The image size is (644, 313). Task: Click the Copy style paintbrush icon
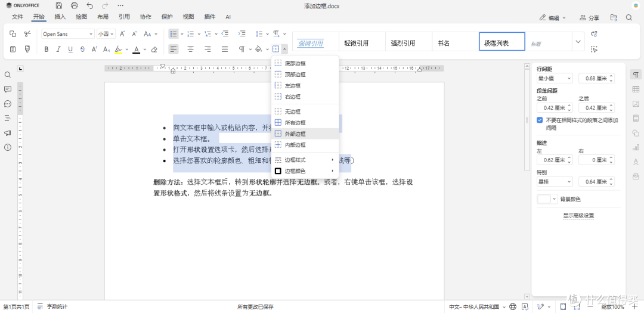coord(27,49)
